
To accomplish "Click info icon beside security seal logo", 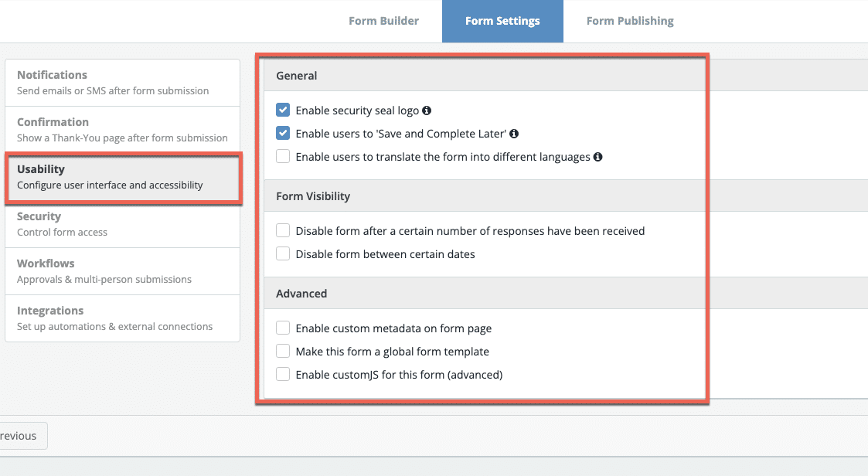I will [x=427, y=110].
